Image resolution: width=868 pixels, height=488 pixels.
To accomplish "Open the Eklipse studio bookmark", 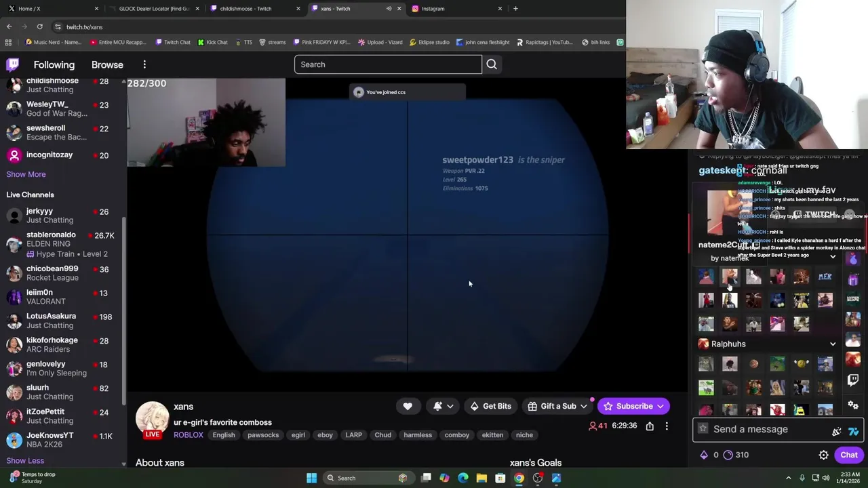I will coord(429,42).
